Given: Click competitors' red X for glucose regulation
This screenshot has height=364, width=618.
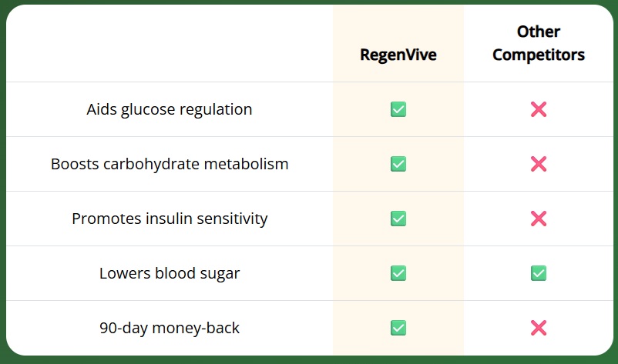Looking at the screenshot, I should pyautogui.click(x=539, y=109).
